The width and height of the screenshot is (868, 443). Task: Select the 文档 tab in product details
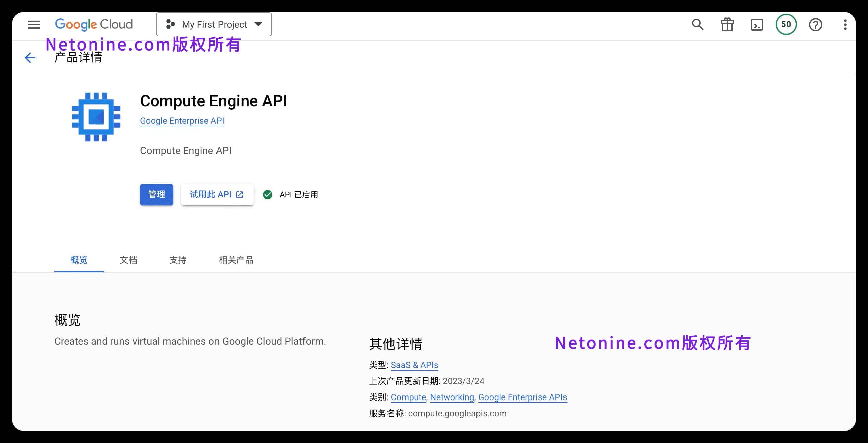pyautogui.click(x=129, y=261)
